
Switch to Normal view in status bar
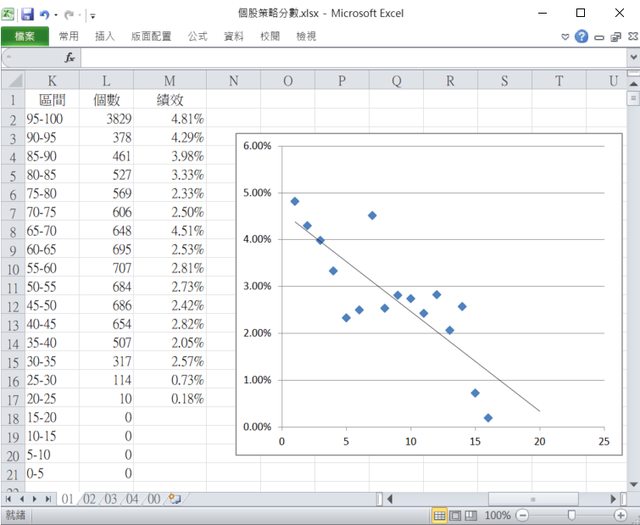439,515
